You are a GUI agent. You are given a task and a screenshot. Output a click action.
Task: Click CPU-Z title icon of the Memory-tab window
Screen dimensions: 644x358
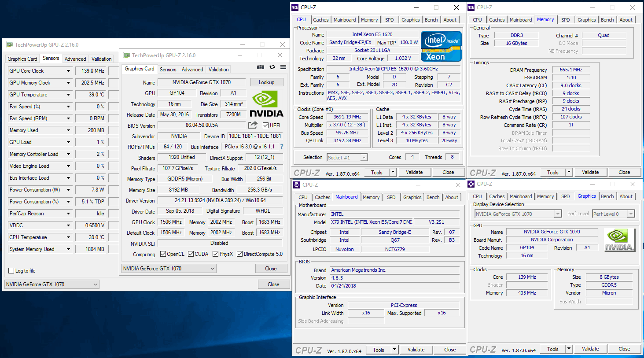point(471,7)
